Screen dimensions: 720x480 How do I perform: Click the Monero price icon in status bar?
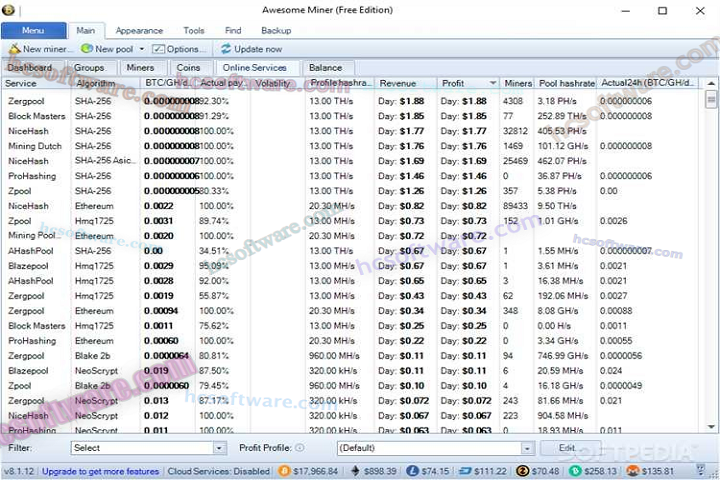coord(633,471)
